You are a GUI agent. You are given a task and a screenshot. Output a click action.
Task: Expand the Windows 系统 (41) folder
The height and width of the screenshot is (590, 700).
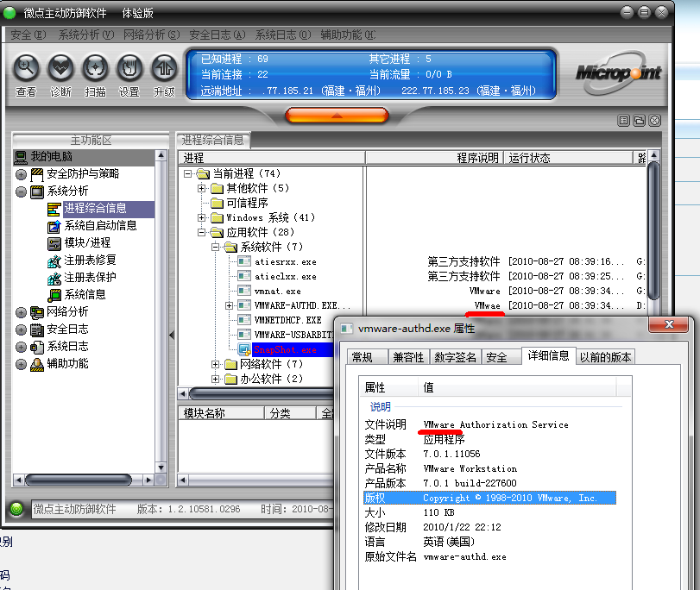tap(202, 217)
